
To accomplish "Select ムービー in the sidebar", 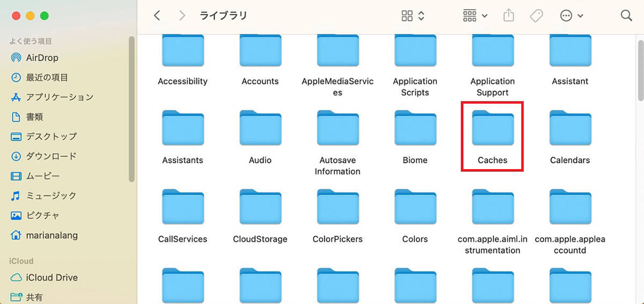I will coord(35,176).
